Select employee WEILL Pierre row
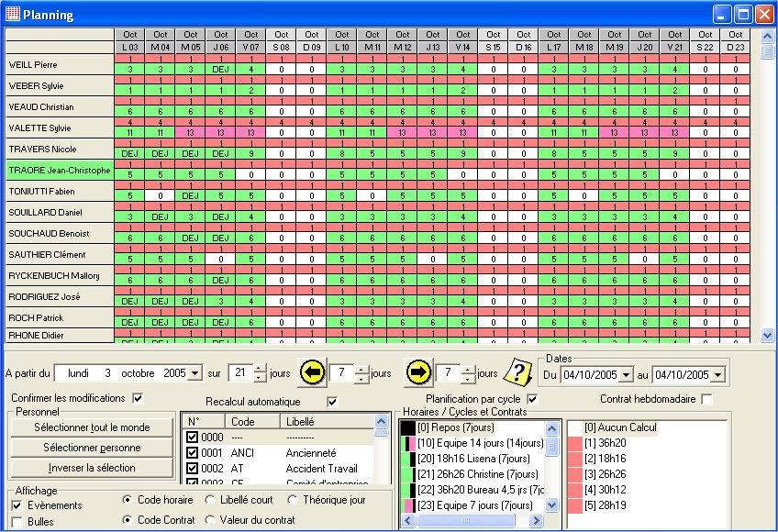The width and height of the screenshot is (778, 532). coord(60,64)
